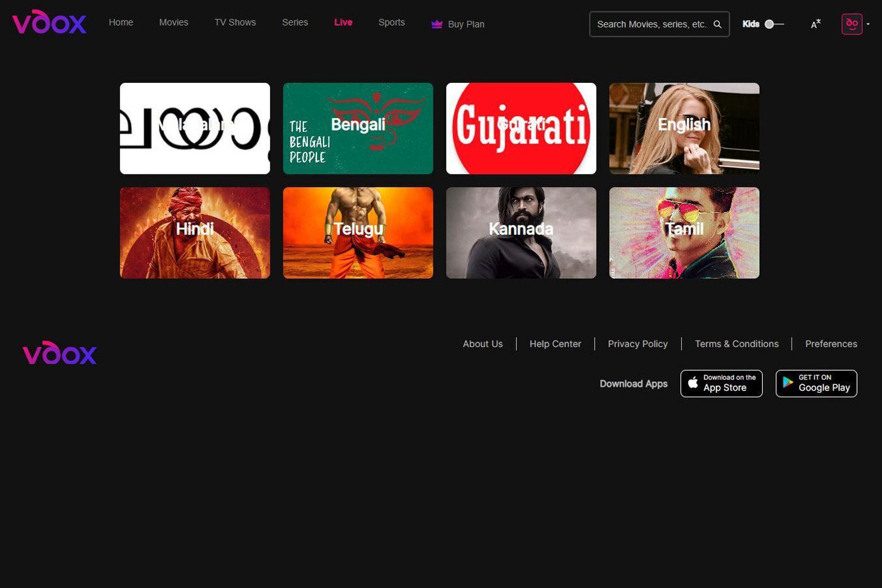Open the Tamil language card
The image size is (882, 588).
coord(684,233)
